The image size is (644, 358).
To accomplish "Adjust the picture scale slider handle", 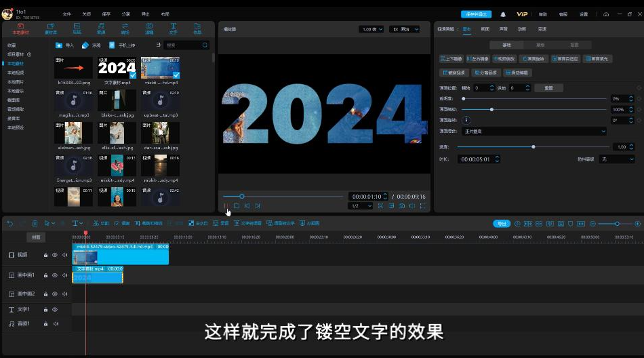I will 491,109.
